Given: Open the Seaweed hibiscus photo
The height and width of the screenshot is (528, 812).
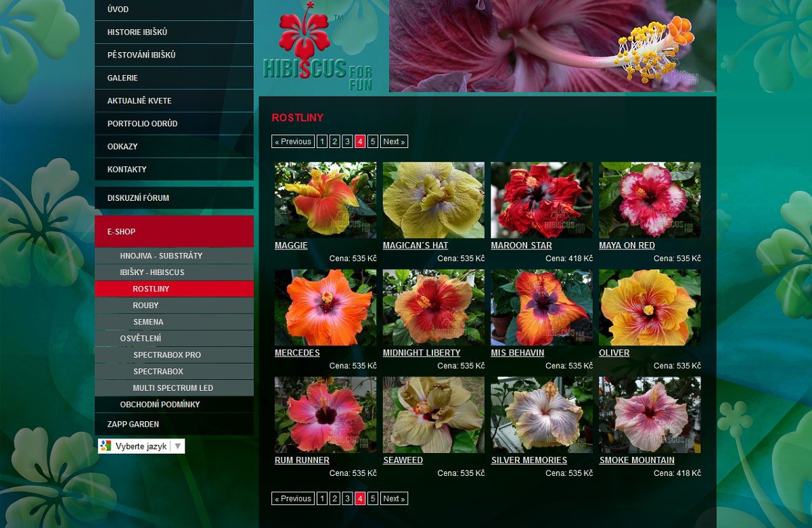Looking at the screenshot, I should coord(434,414).
